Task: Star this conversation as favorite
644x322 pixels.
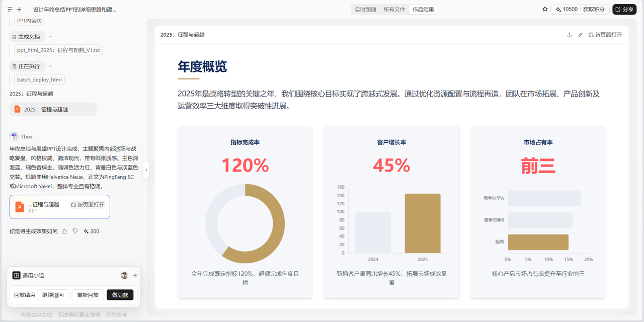Action: (545, 9)
